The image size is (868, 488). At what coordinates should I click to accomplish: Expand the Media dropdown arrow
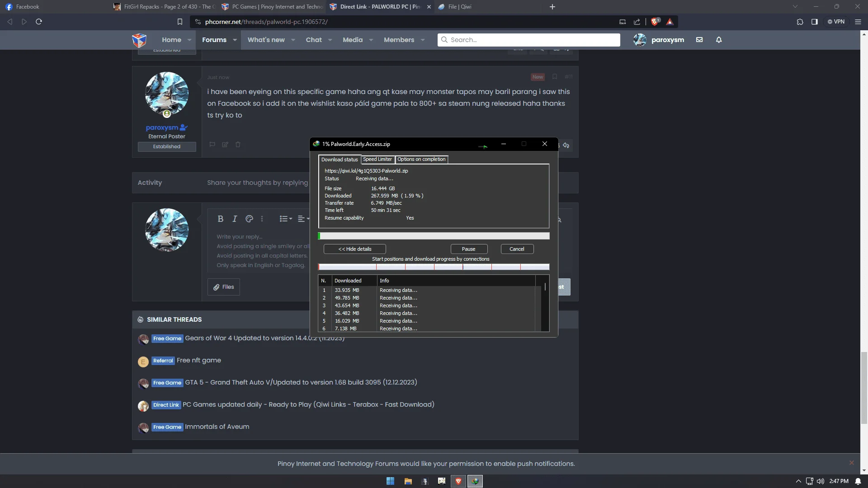pyautogui.click(x=371, y=40)
